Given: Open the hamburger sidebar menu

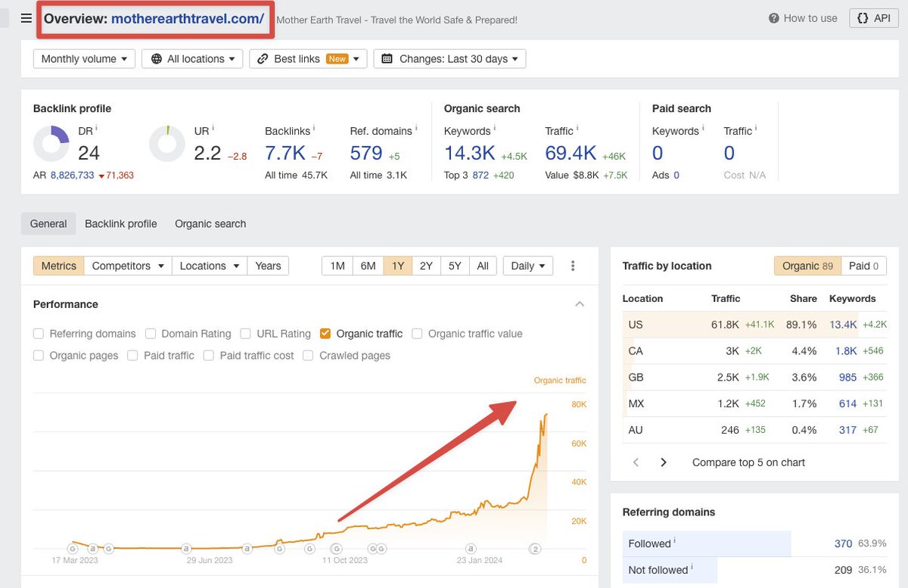Looking at the screenshot, I should tap(26, 18).
